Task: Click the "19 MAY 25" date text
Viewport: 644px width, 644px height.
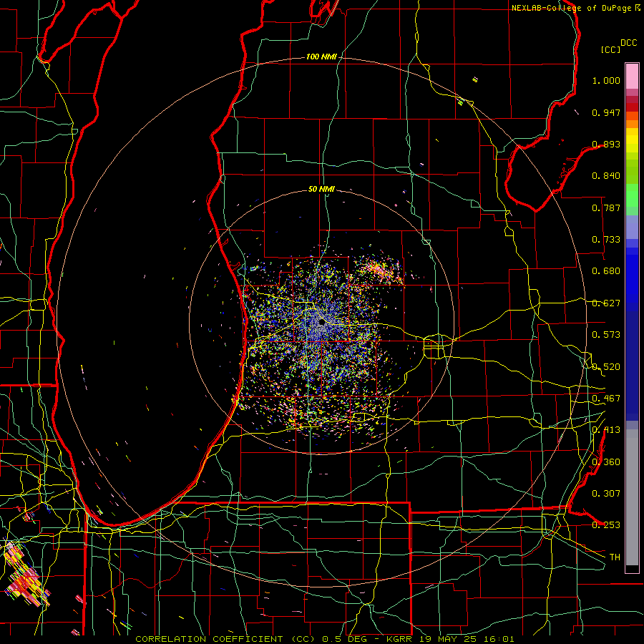Action: (449, 639)
